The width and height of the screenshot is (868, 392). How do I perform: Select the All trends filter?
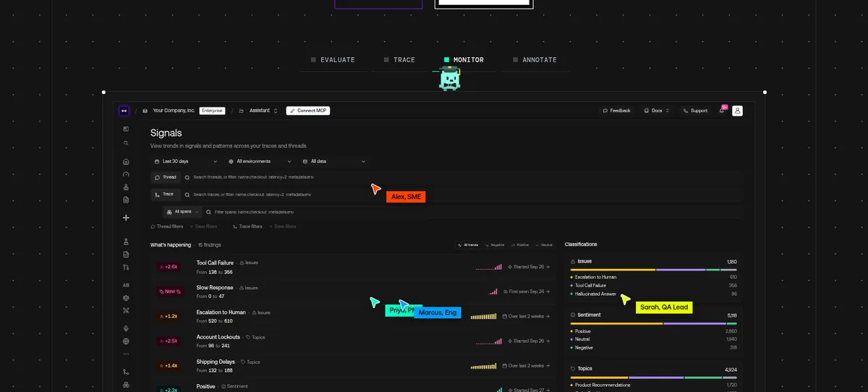click(x=468, y=245)
